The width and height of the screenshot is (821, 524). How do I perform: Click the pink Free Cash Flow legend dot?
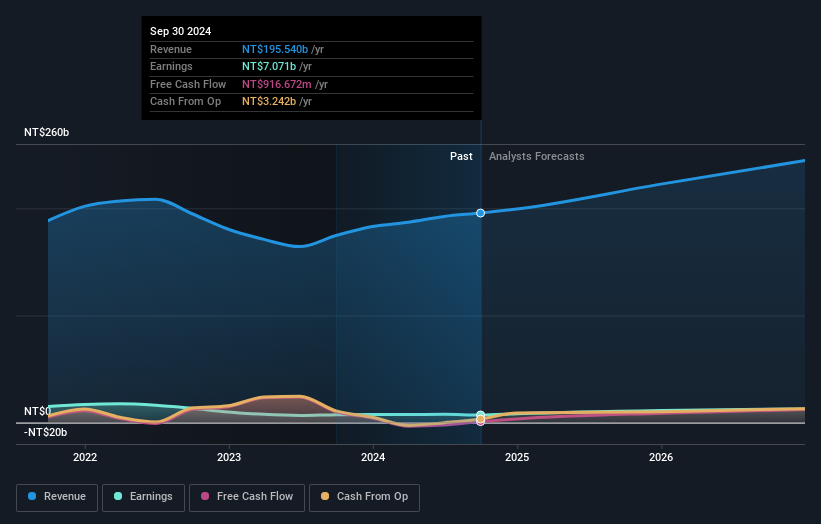[x=205, y=496]
